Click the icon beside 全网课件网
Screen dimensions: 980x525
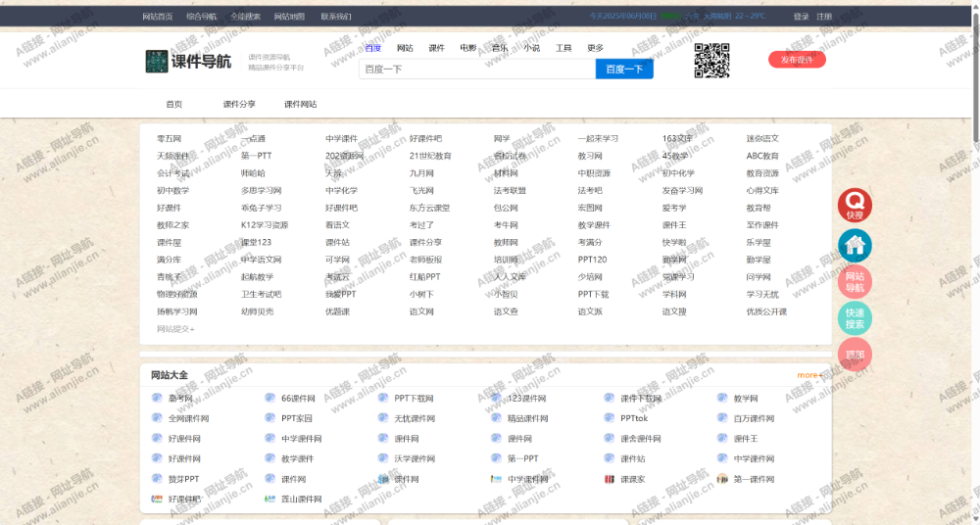[157, 418]
